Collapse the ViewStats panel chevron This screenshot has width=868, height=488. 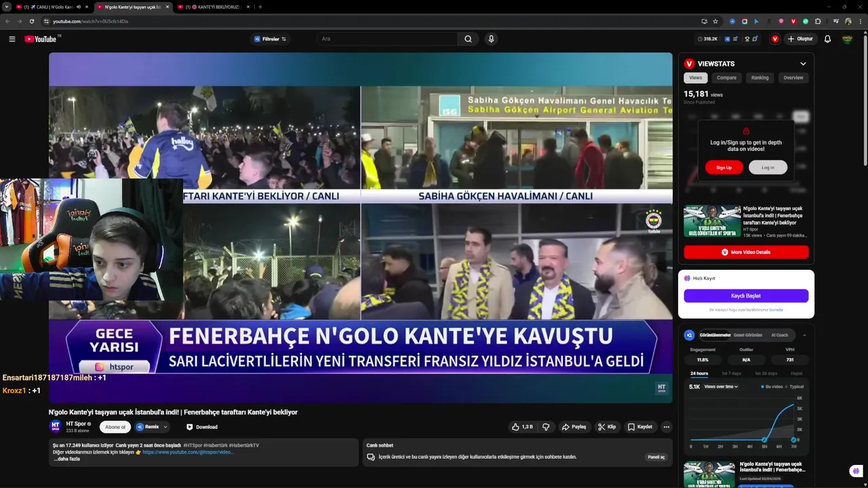pos(803,64)
